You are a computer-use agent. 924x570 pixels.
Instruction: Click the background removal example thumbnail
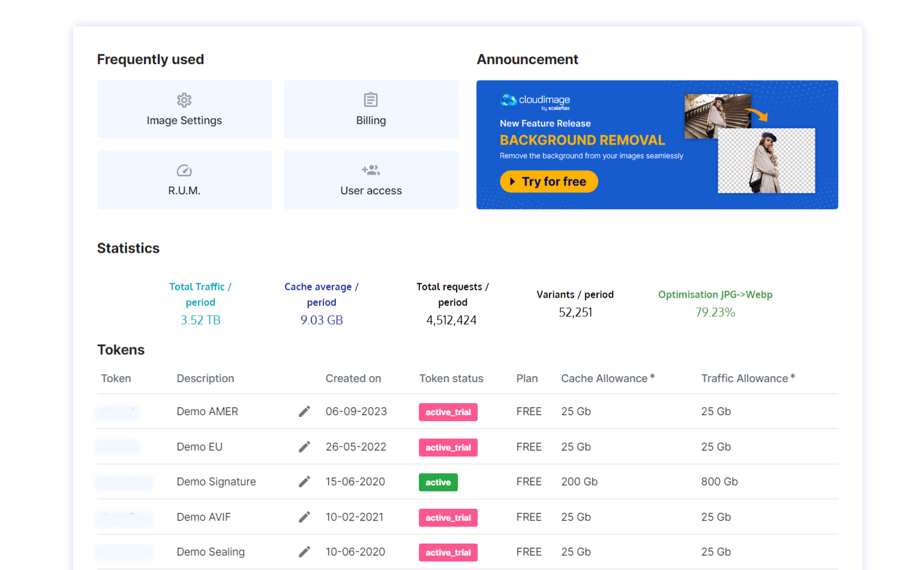[x=766, y=161]
